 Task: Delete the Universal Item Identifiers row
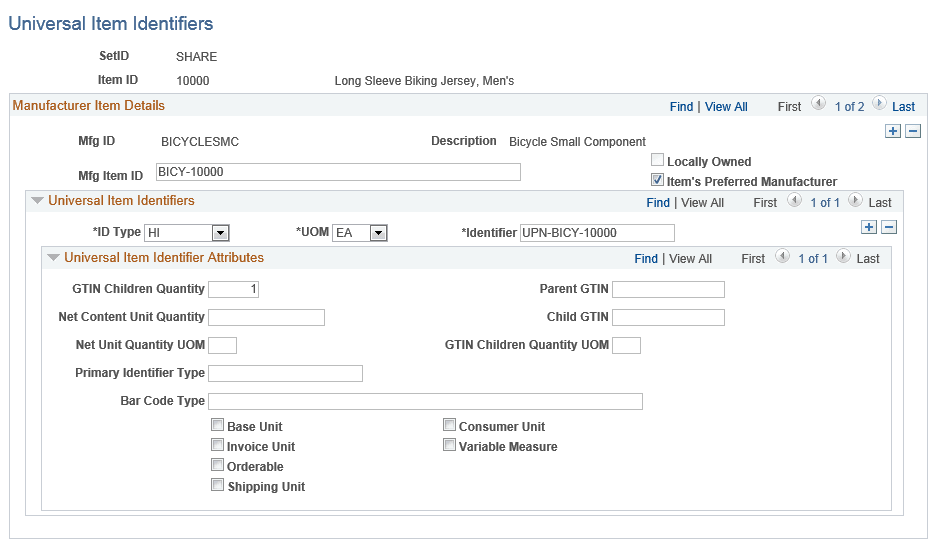coord(889,227)
